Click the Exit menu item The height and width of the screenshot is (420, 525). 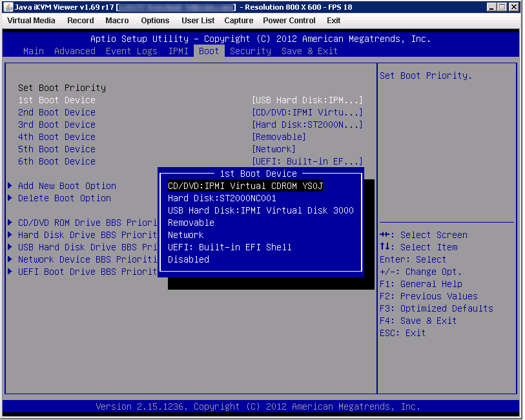pyautogui.click(x=333, y=21)
